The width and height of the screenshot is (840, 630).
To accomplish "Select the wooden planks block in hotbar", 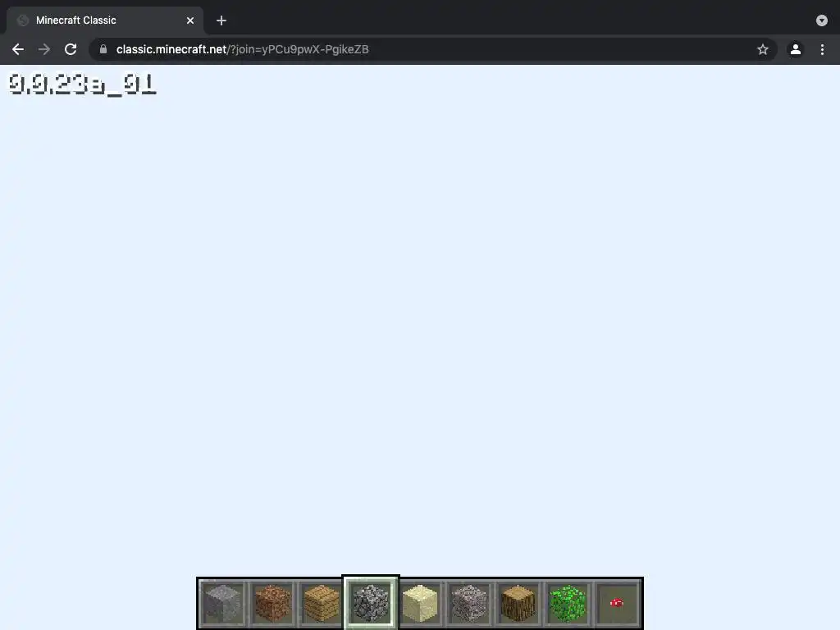I will coord(322,603).
